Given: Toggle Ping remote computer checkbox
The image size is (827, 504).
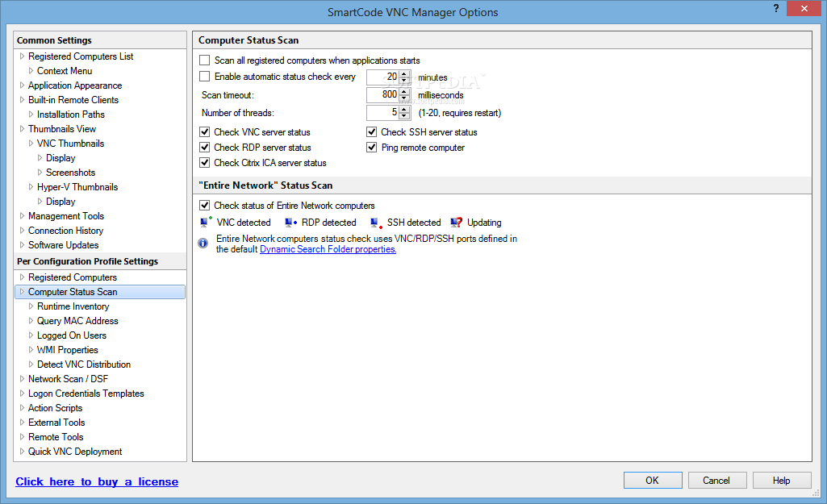Looking at the screenshot, I should point(372,147).
